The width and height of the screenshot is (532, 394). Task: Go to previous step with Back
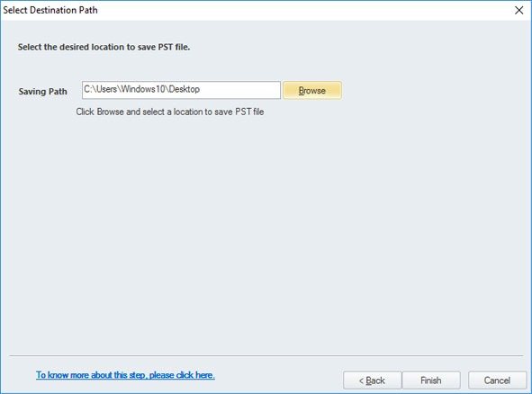(x=372, y=381)
